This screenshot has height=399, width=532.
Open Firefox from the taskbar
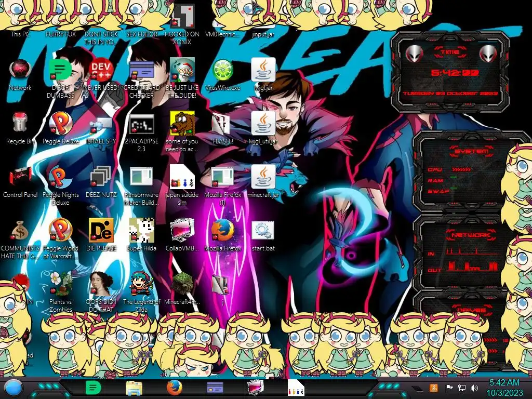175,388
